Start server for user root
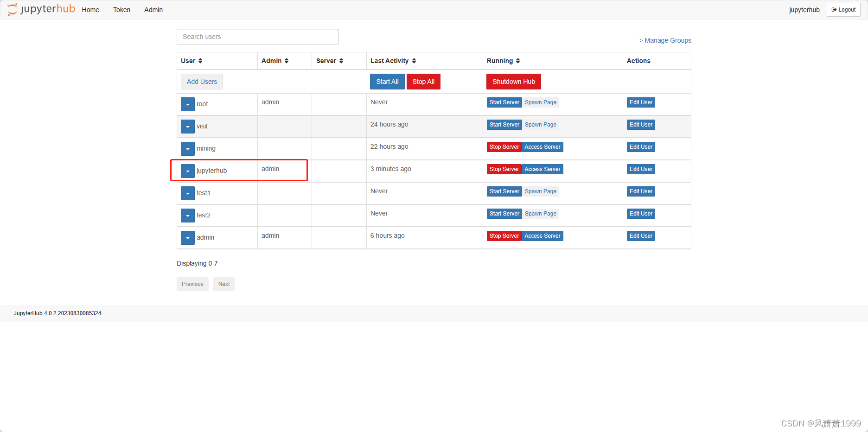Screen dimensions: 868x432 click(504, 102)
